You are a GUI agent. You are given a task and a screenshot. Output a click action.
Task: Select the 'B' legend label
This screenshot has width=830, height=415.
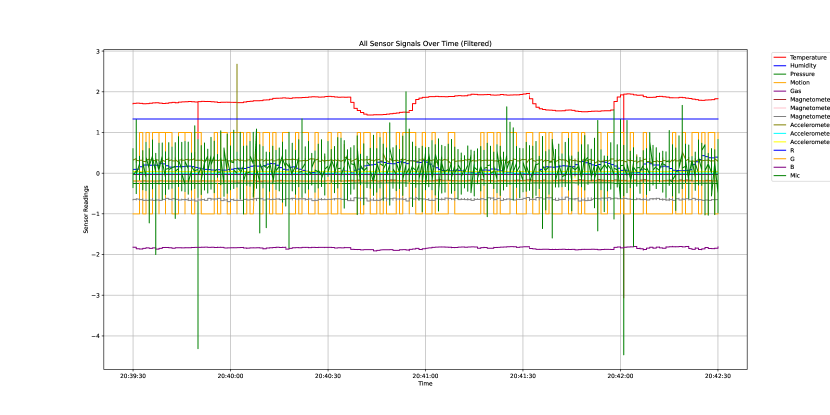coord(792,167)
